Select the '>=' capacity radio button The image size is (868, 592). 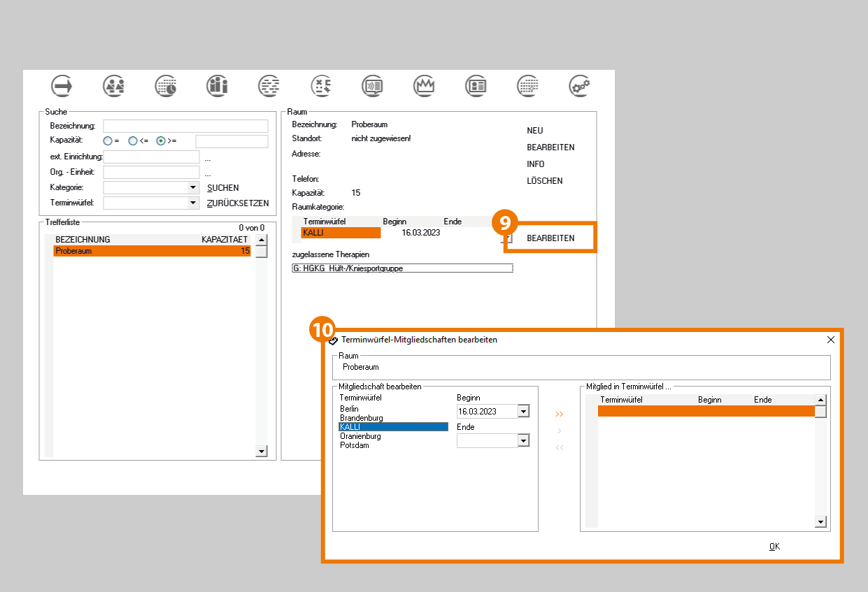pos(161,141)
